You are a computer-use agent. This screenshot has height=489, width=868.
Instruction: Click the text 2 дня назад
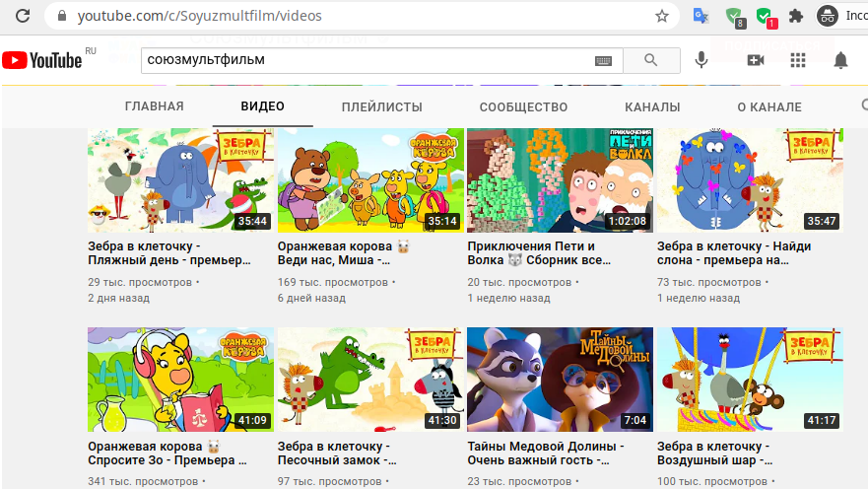[118, 298]
